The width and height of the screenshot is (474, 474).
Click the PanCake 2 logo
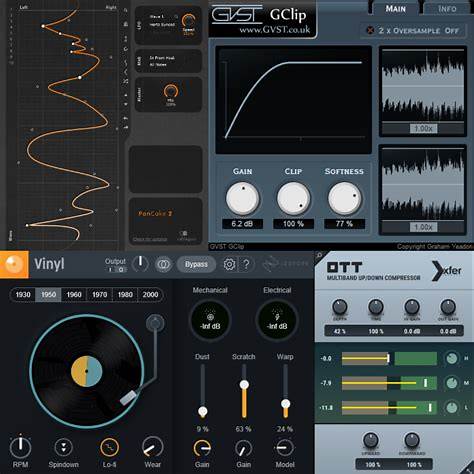[155, 213]
